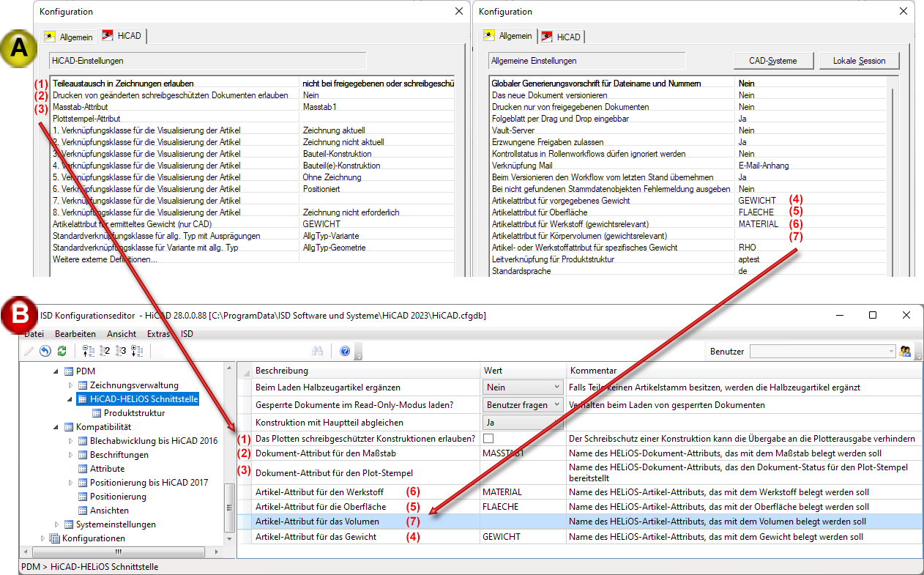The width and height of the screenshot is (924, 575).
Task: Collapse the Kompatibilität tree node
Action: tap(56, 427)
